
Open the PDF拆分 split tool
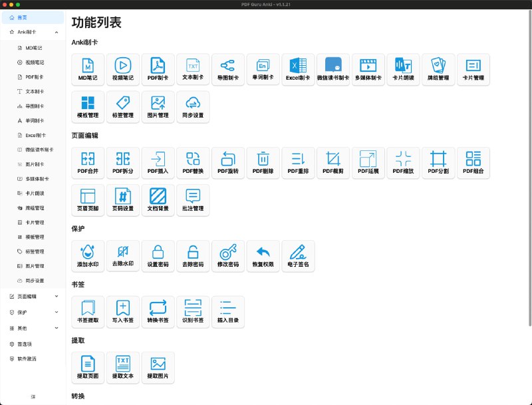tap(123, 162)
